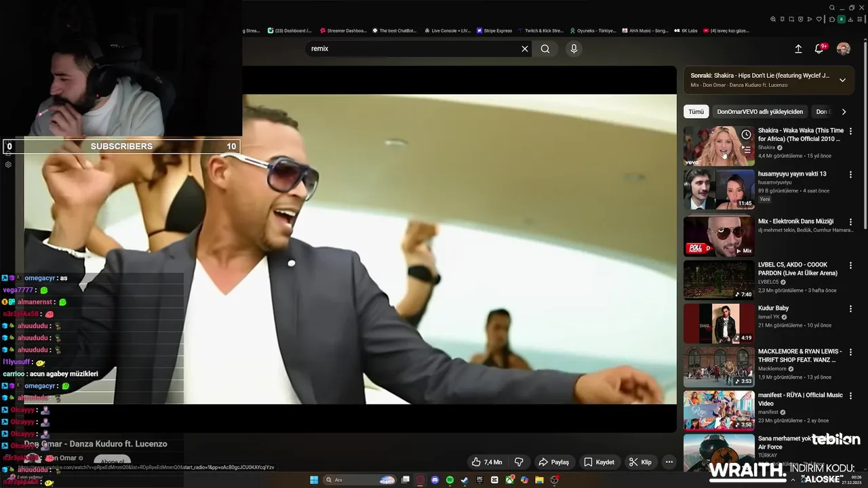Open options menu for Shakira Waka Waka
The image size is (868, 488).
pos(850,131)
